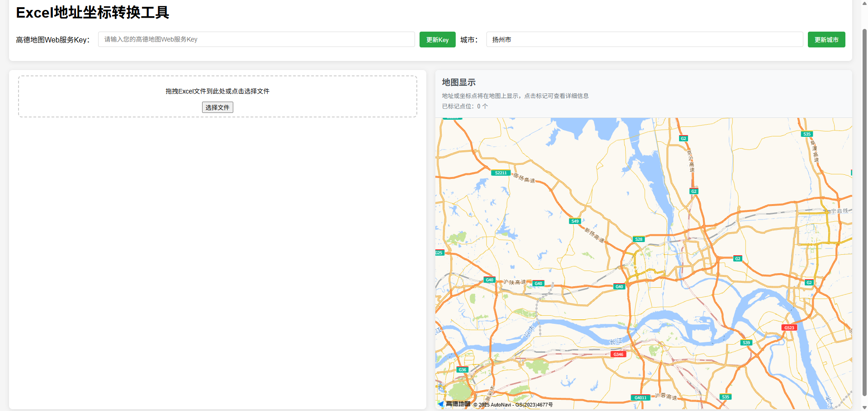Click the S49 road label on the map
This screenshot has height=411, width=868.
(x=574, y=221)
